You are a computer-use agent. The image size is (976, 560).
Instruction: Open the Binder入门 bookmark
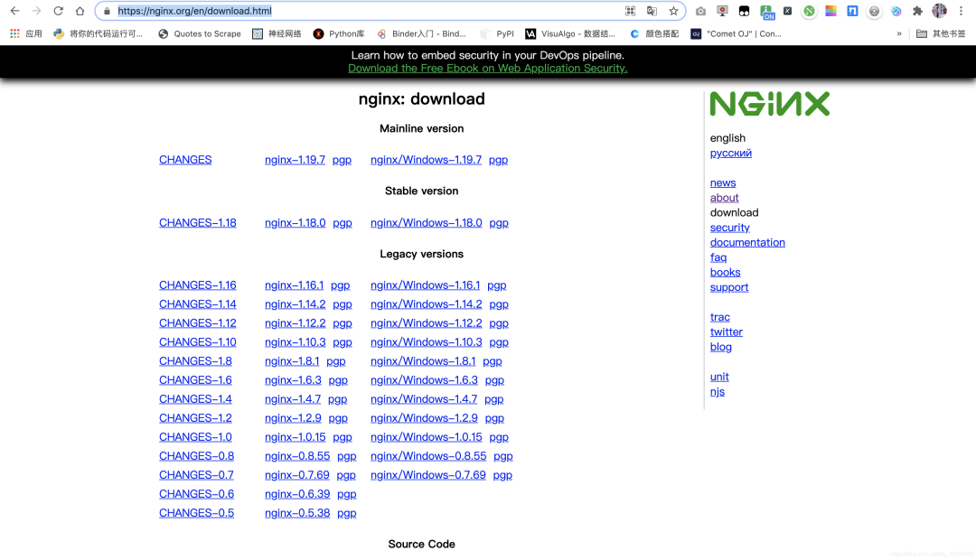pos(421,33)
